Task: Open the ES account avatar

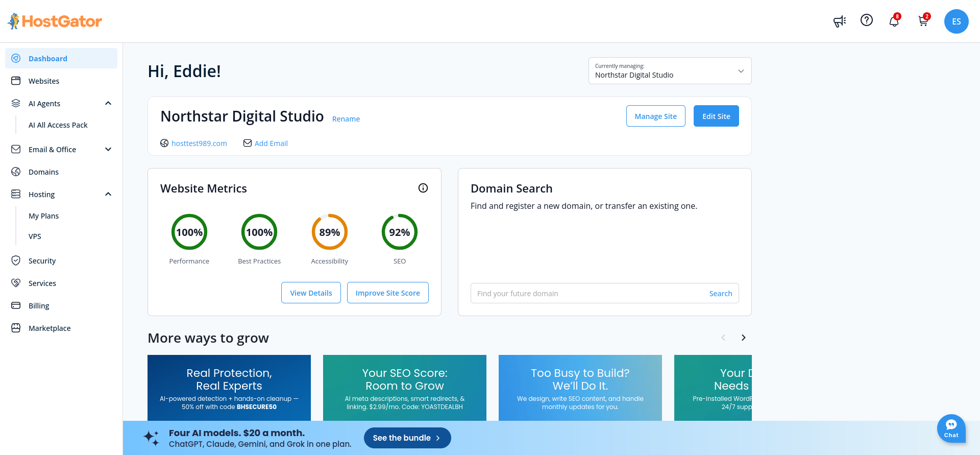Action: coord(957,21)
